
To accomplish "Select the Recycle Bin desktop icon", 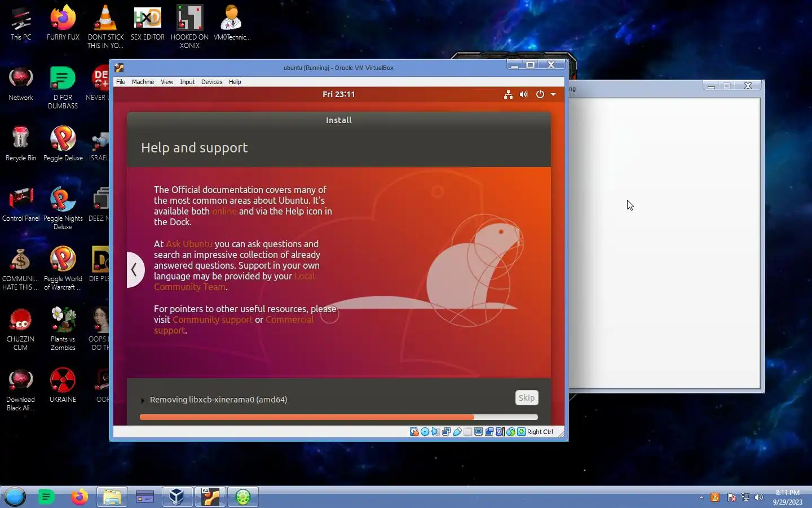I will click(x=21, y=144).
